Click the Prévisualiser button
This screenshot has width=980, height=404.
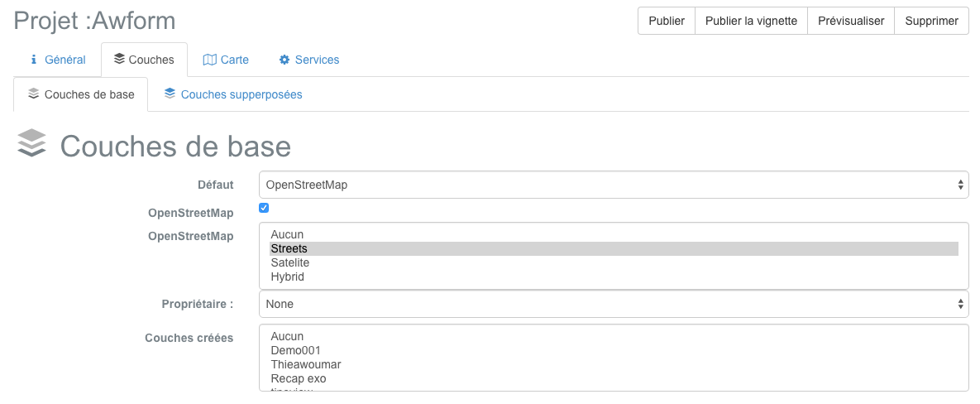click(x=851, y=21)
